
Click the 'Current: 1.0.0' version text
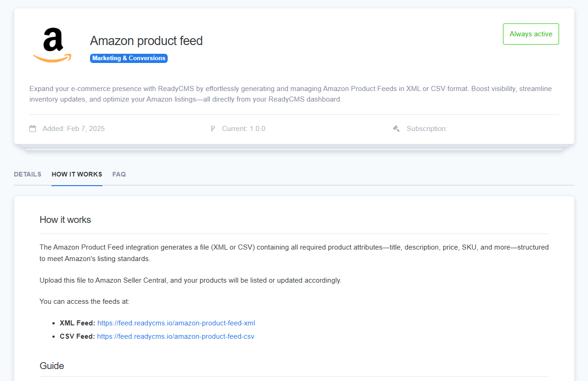[x=243, y=129]
